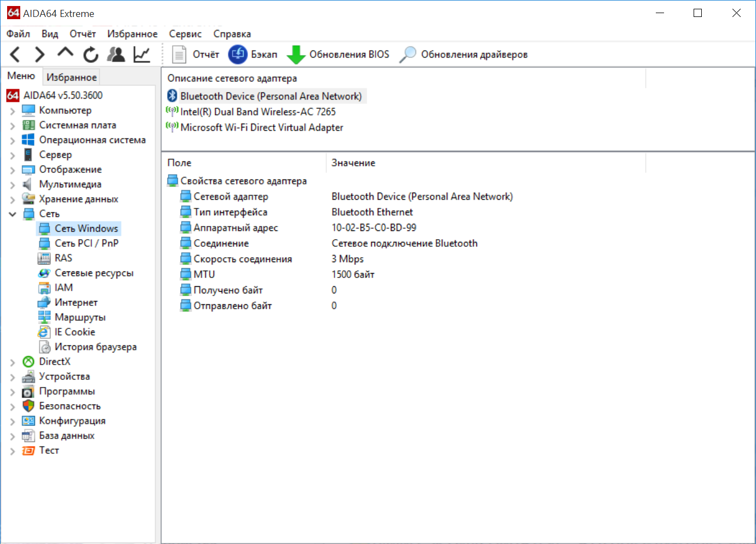Select the Безопасность shield icon
The width and height of the screenshot is (756, 544).
[x=28, y=406]
